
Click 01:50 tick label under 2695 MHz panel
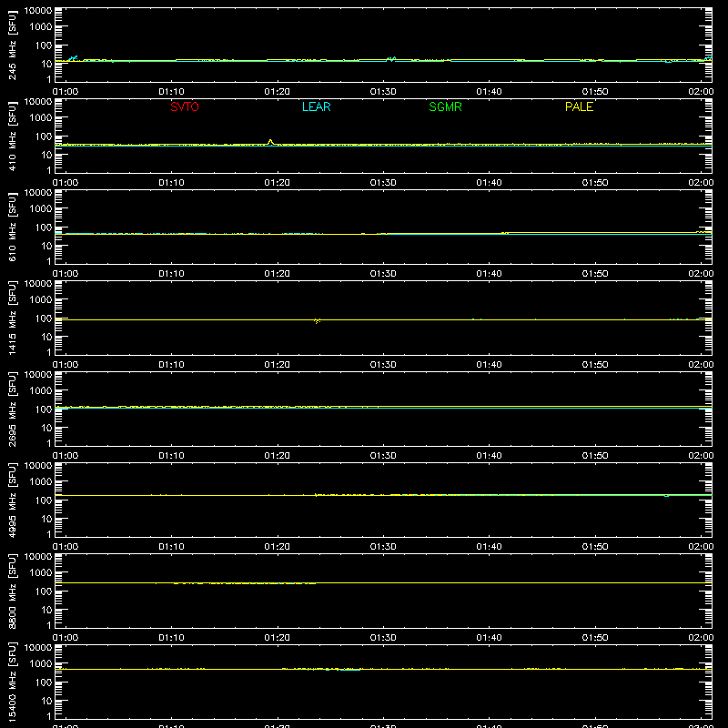click(595, 456)
